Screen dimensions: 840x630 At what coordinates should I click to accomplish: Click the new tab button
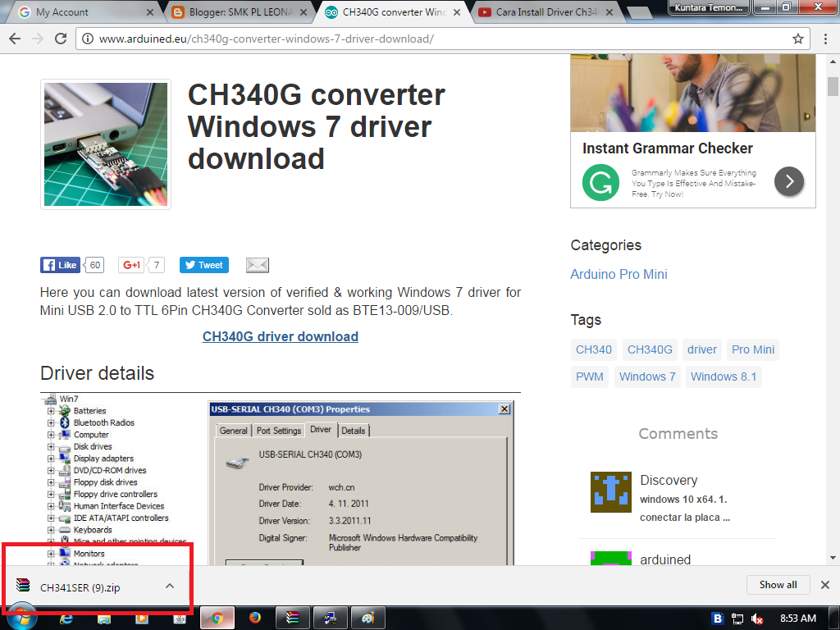639,13
